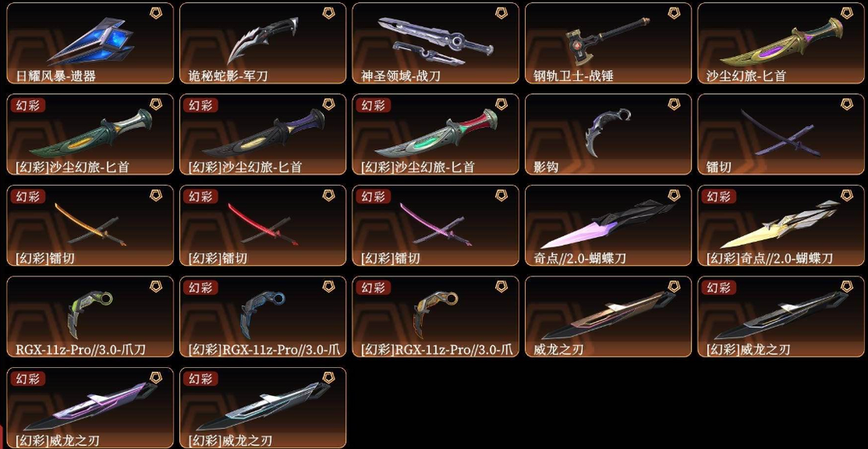Choose the blue [幻彩]RGX-11z-Pro karambit variant

(x=262, y=316)
